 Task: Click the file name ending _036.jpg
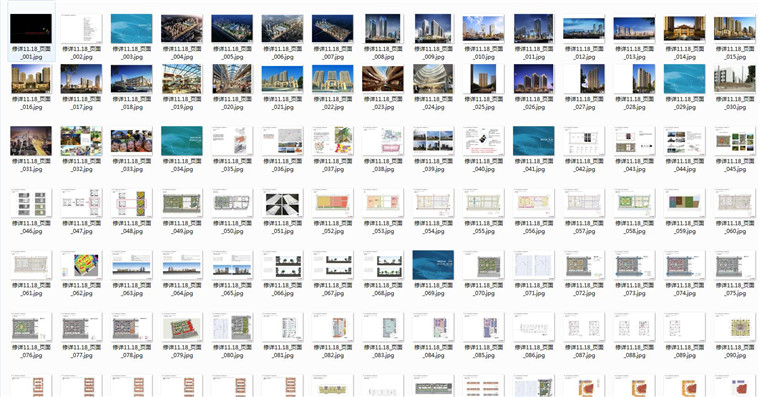click(x=283, y=165)
